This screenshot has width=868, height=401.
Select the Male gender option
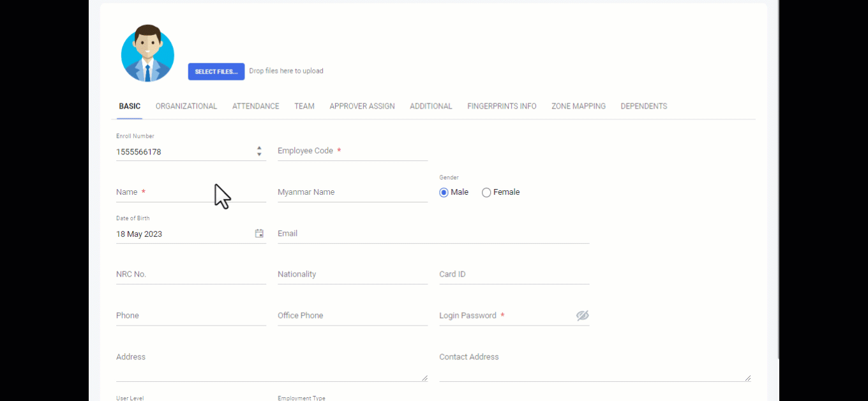click(444, 192)
